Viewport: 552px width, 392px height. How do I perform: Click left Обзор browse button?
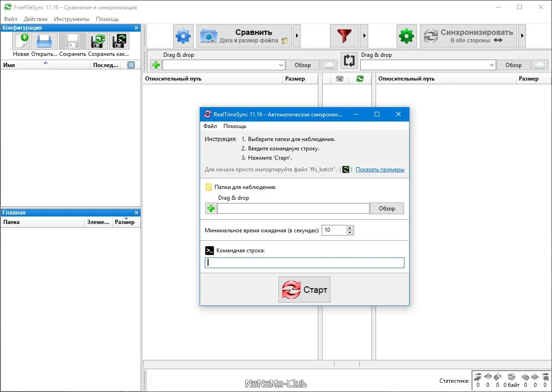click(x=303, y=65)
